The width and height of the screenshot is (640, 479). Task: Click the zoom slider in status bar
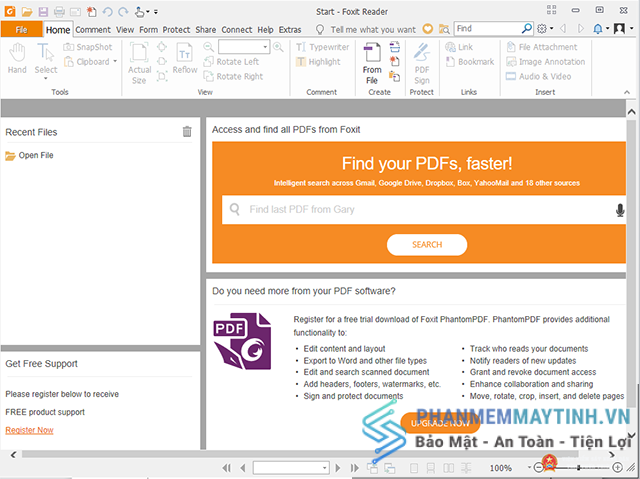click(x=578, y=468)
